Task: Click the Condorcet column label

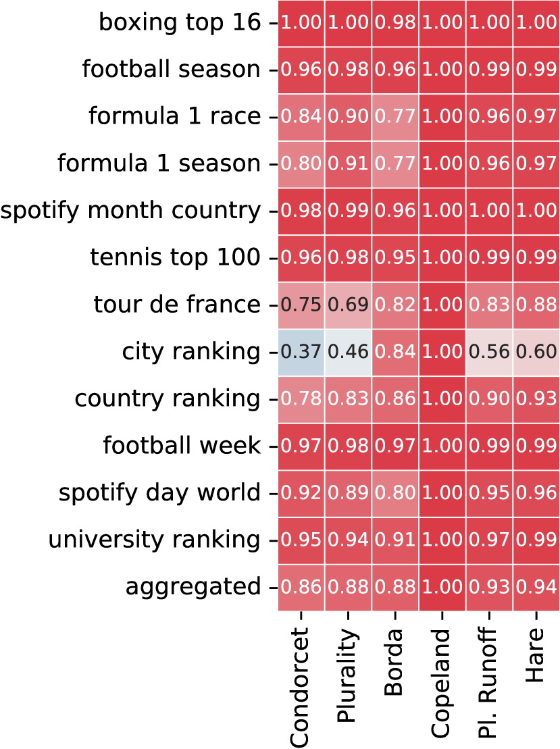Action: click(301, 688)
